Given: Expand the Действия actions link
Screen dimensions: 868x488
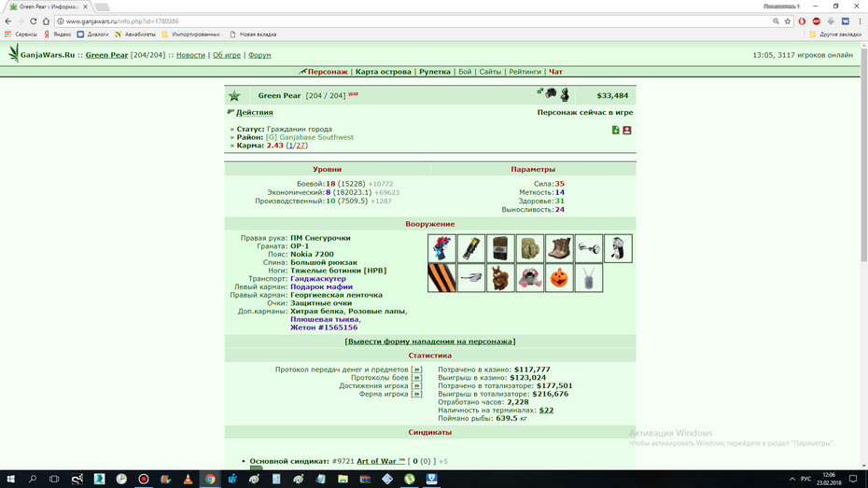Looking at the screenshot, I should (255, 112).
